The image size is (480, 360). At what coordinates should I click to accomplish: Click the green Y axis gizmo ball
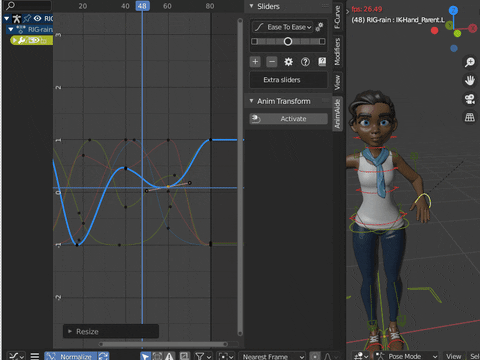tap(450, 25)
